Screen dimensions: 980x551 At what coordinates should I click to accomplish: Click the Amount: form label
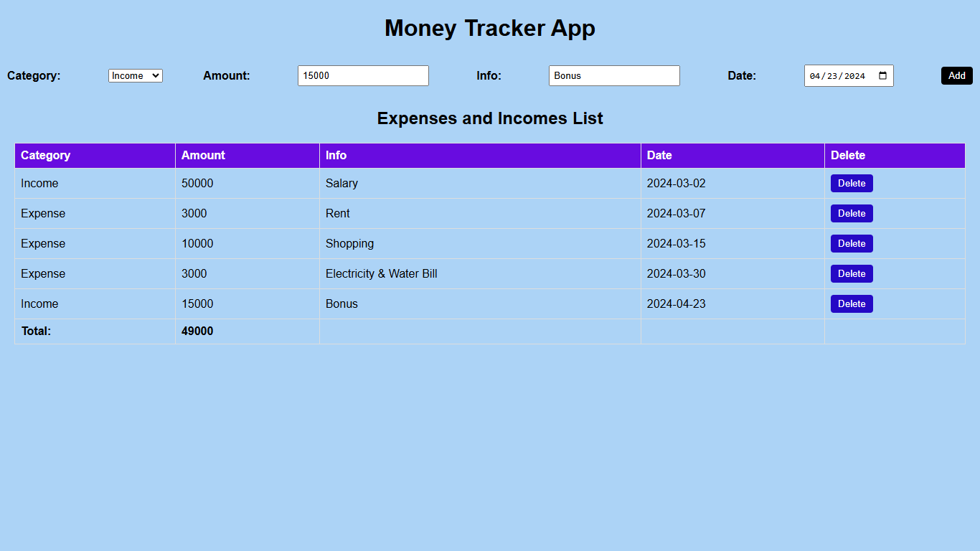pyautogui.click(x=227, y=75)
